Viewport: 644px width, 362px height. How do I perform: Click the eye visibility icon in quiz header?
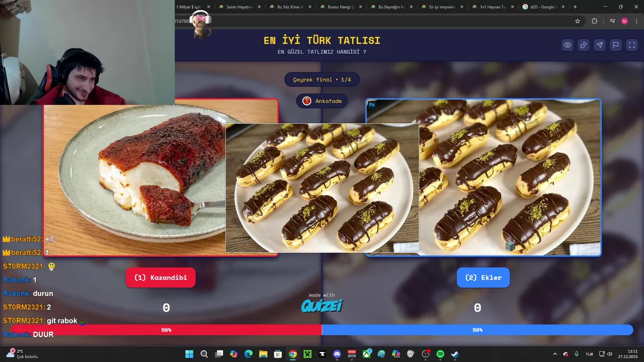(x=568, y=45)
